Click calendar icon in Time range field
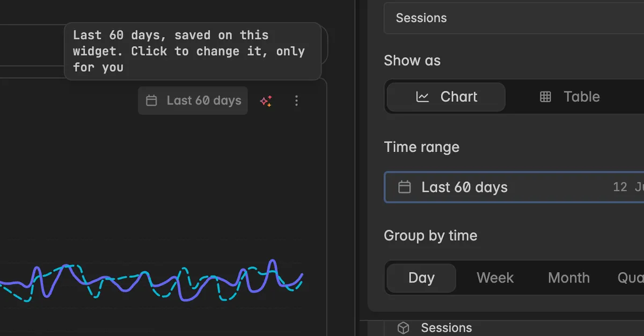This screenshot has width=644, height=336. 404,187
